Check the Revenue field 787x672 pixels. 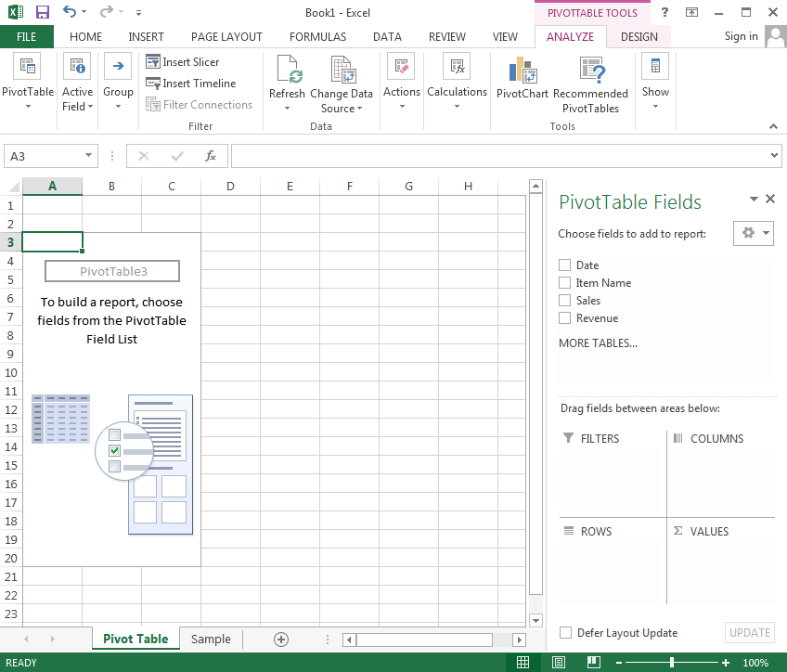pyautogui.click(x=564, y=317)
